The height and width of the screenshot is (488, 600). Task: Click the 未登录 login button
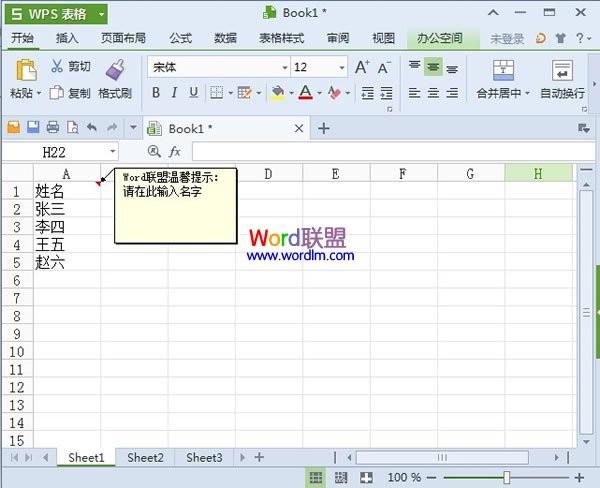[x=507, y=39]
